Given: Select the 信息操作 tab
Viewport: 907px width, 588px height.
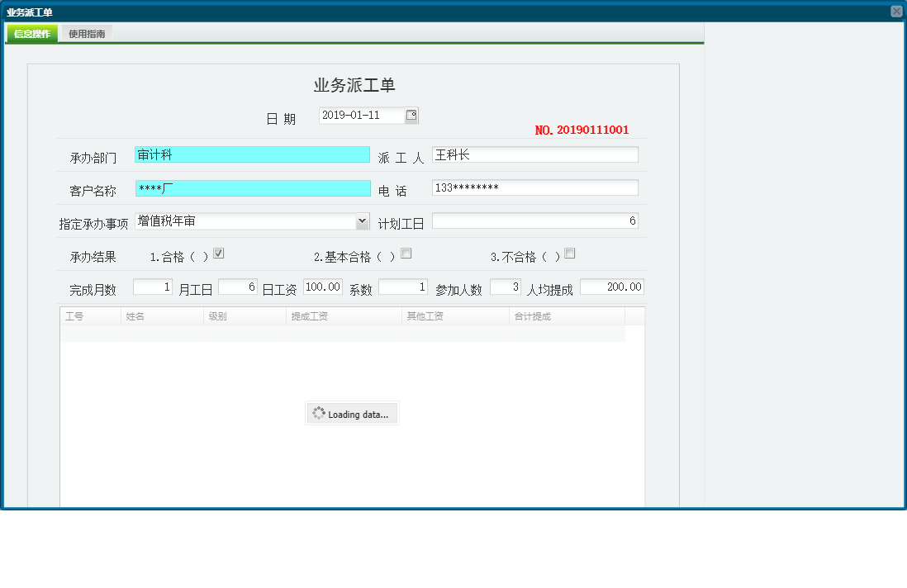Looking at the screenshot, I should (x=31, y=33).
